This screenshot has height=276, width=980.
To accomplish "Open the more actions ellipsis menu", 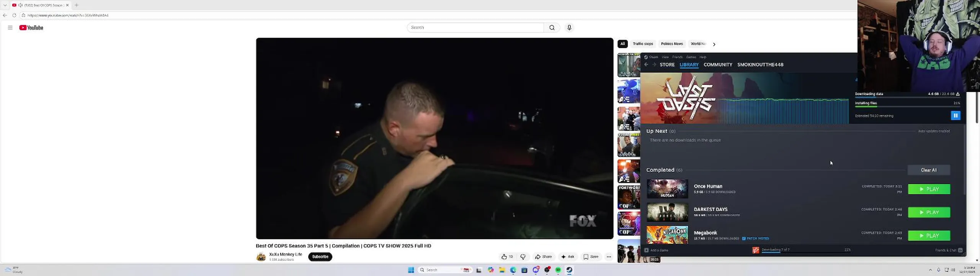I will click(x=609, y=257).
